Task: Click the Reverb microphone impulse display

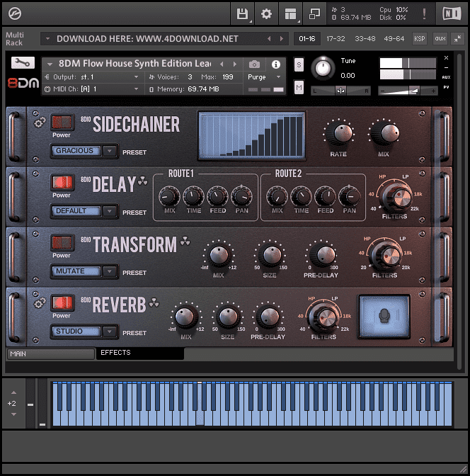Action: pyautogui.click(x=384, y=317)
